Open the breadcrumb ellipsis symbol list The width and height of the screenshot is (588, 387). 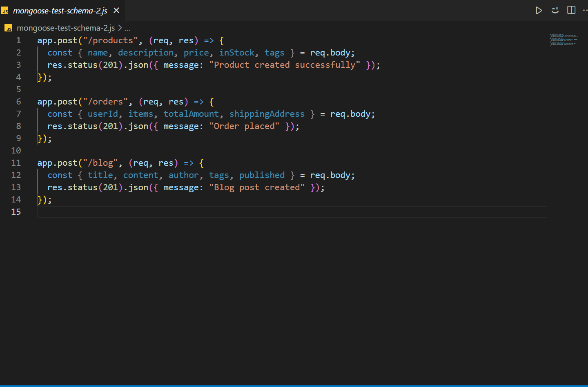[x=128, y=28]
